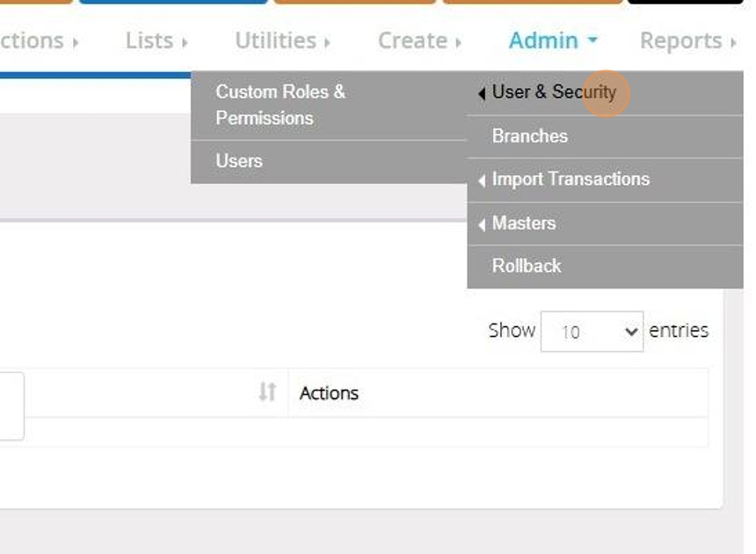The image size is (756, 554).
Task: Click the Actions column header
Action: coord(329,393)
